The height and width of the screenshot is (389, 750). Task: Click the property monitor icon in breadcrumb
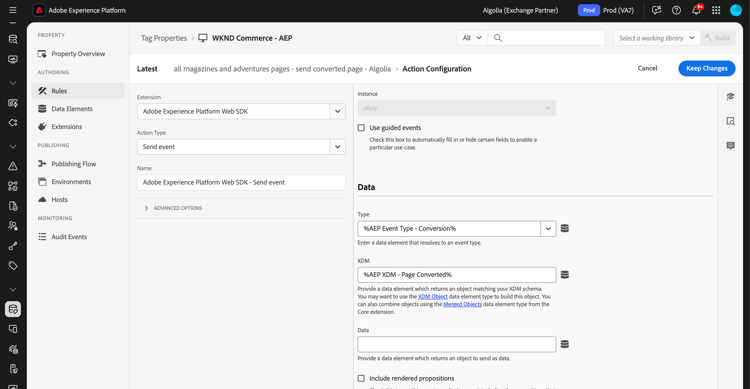pos(203,38)
